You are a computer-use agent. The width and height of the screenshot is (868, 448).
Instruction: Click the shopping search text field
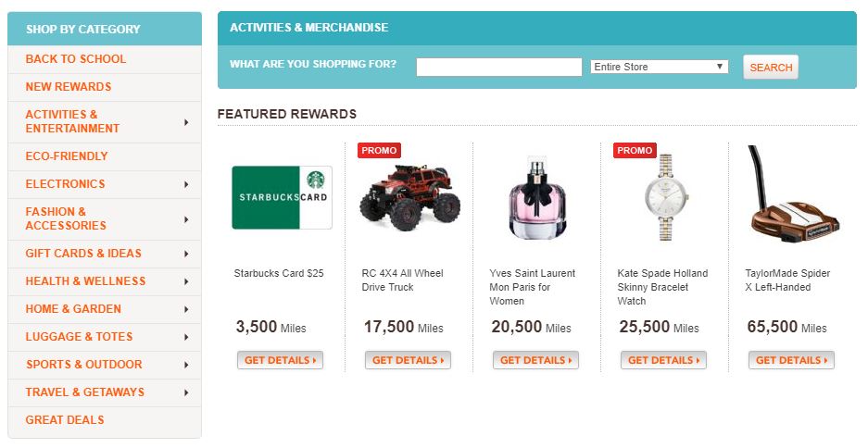pos(498,67)
